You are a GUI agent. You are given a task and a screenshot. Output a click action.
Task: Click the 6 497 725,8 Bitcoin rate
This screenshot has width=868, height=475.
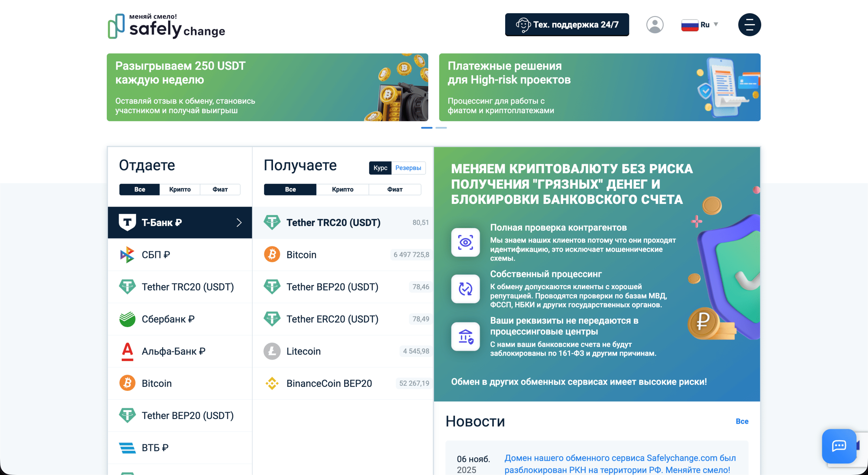[x=411, y=254]
